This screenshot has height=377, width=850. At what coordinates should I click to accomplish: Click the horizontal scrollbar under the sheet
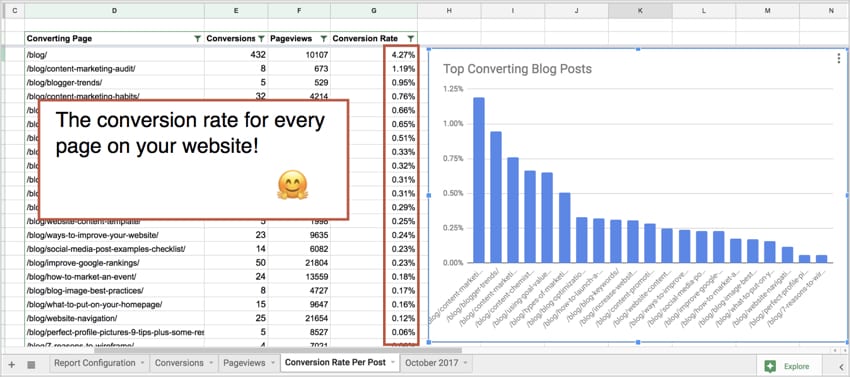(x=277, y=350)
